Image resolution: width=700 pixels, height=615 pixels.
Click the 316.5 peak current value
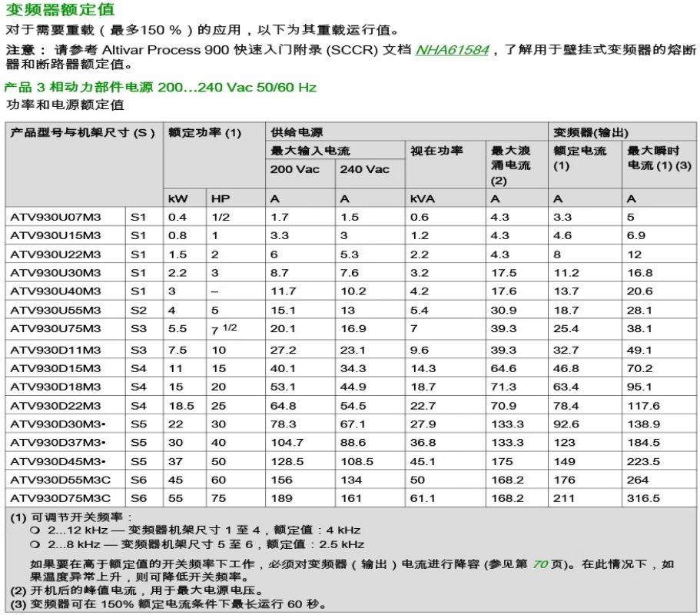(644, 498)
